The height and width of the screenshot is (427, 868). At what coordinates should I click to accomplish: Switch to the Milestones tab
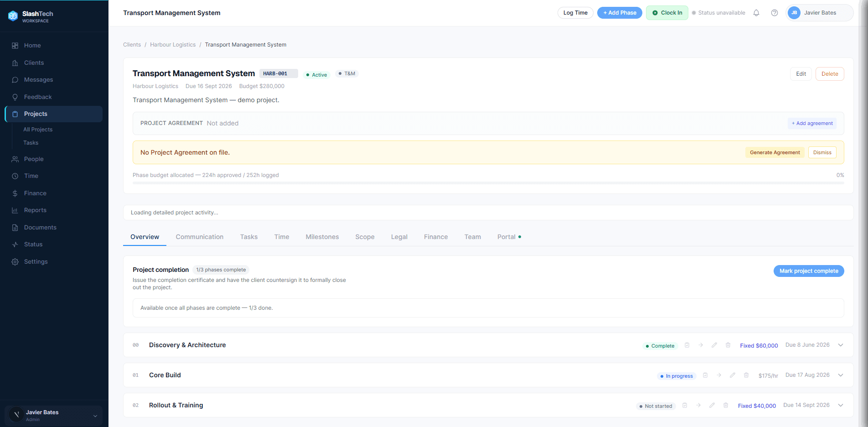pyautogui.click(x=322, y=237)
